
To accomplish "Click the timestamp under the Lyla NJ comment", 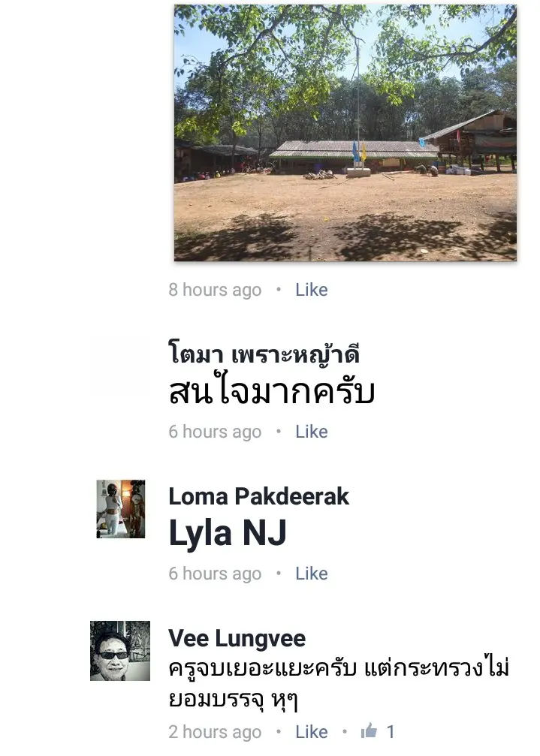I will pyautogui.click(x=215, y=574).
